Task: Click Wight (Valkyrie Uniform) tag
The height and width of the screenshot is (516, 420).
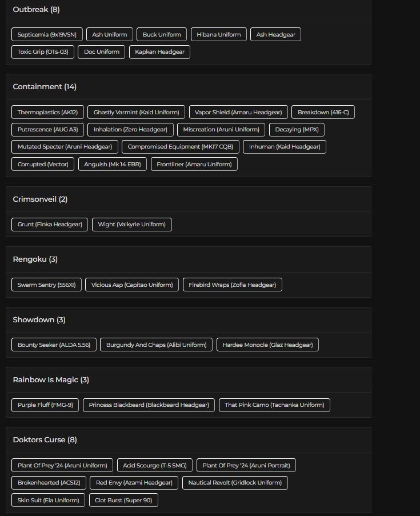Action: click(132, 224)
